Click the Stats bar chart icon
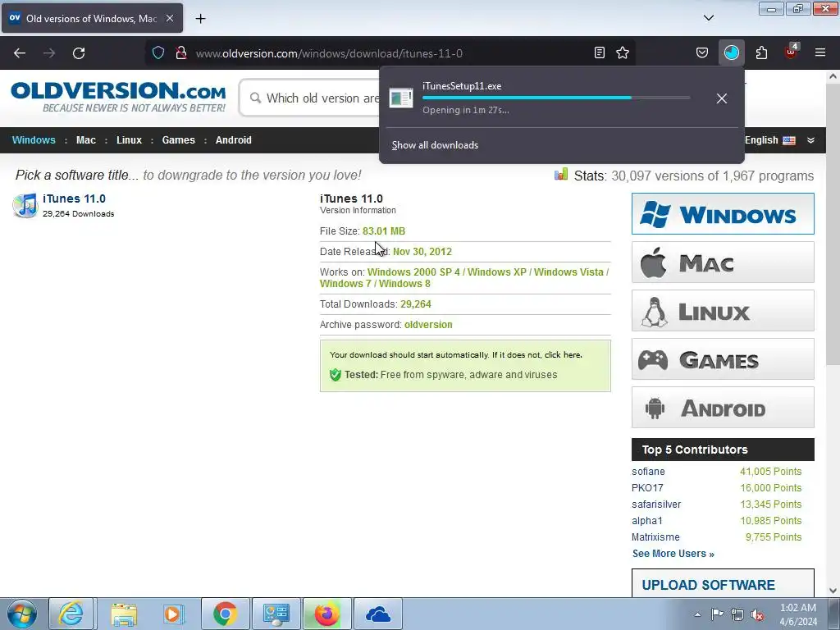The image size is (840, 630). [x=561, y=174]
